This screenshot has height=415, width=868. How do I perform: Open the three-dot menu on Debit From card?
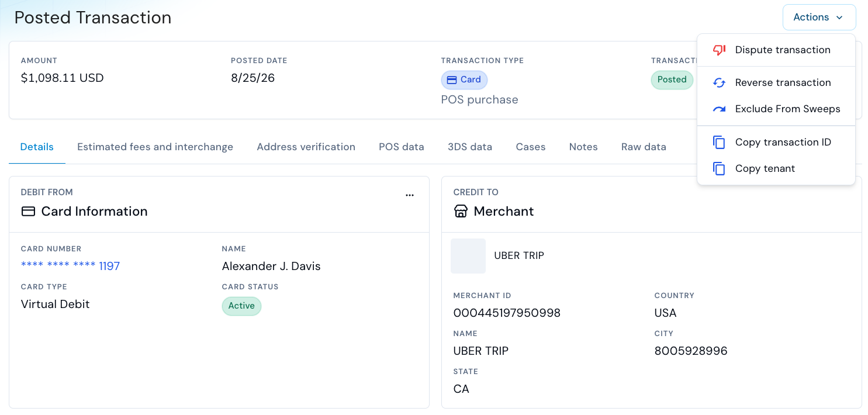click(x=410, y=195)
